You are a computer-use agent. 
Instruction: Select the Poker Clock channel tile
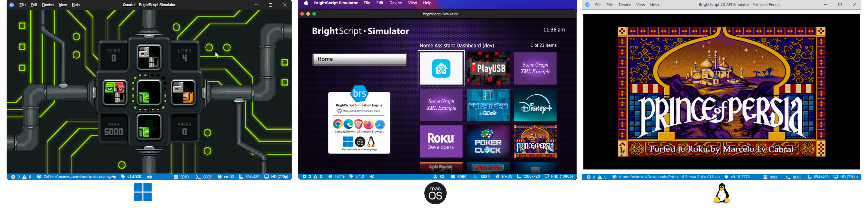pos(488,142)
